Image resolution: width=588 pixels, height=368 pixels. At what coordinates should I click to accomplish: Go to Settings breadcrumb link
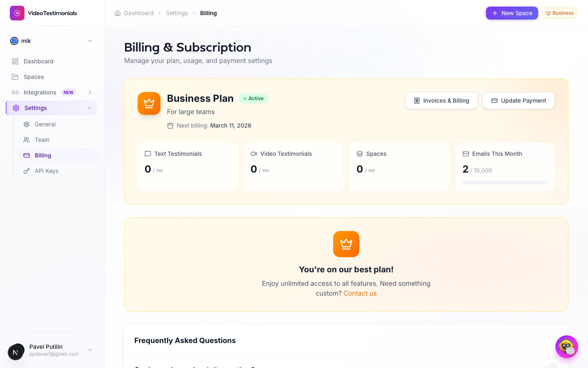pyautogui.click(x=177, y=13)
